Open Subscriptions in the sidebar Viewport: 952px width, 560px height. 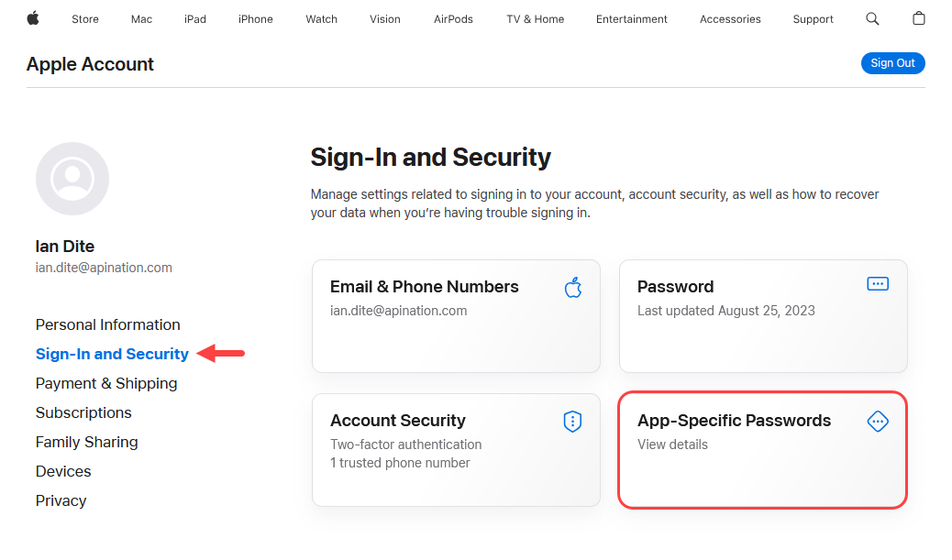point(83,412)
